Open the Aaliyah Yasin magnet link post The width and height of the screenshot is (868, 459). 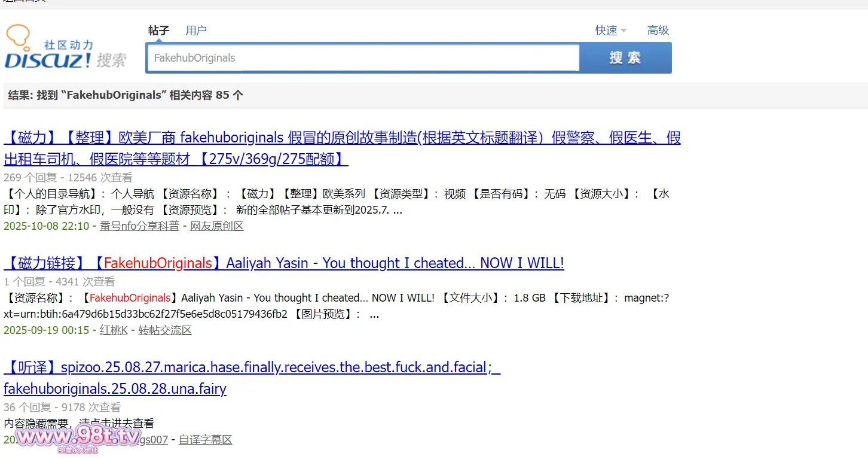click(x=283, y=263)
